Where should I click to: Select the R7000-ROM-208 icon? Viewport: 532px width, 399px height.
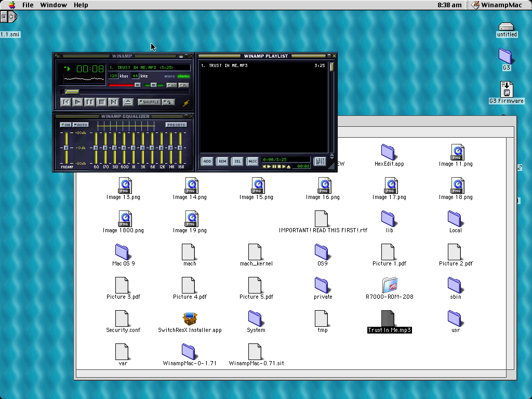[389, 288]
